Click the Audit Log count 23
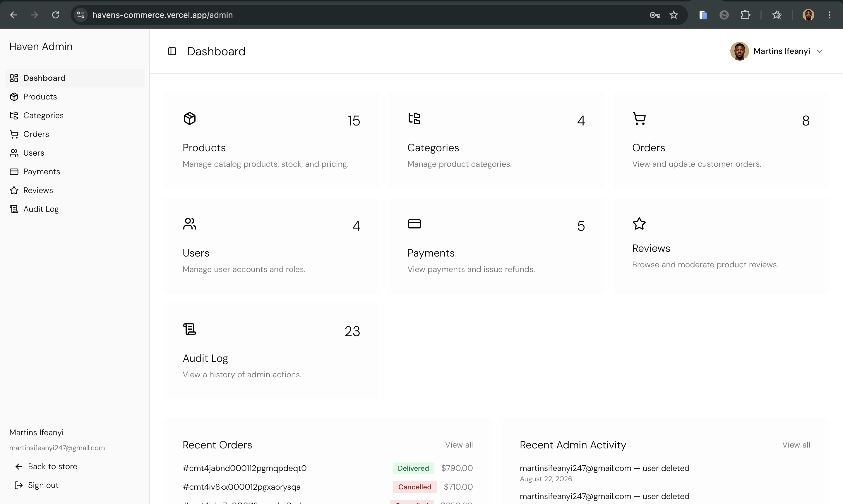 [x=352, y=331]
